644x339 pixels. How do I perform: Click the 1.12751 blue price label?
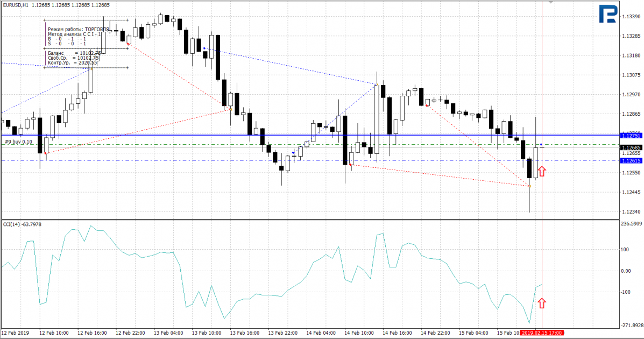click(631, 136)
